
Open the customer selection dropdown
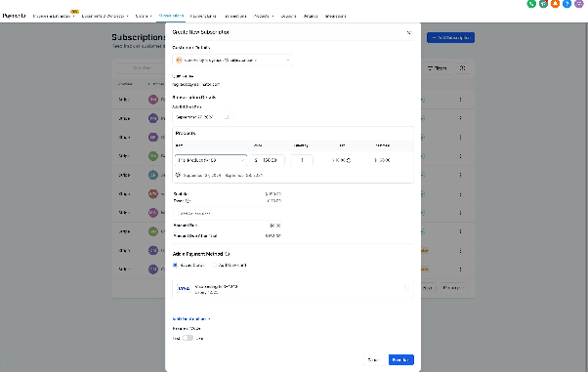click(x=232, y=60)
